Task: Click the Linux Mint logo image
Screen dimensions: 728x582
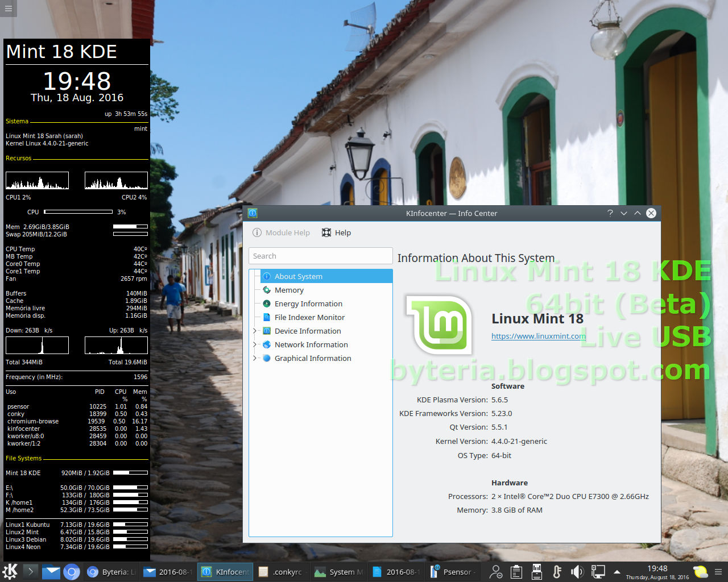Action: (439, 325)
